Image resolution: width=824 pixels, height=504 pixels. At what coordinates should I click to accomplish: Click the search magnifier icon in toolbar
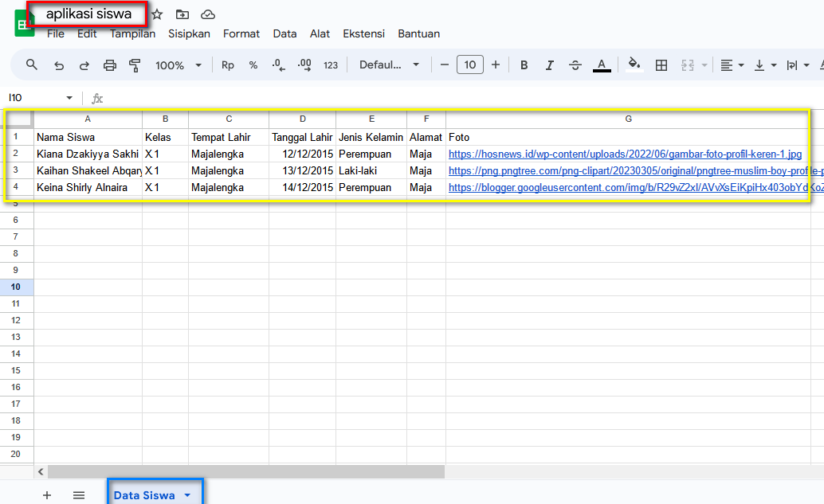[x=32, y=65]
